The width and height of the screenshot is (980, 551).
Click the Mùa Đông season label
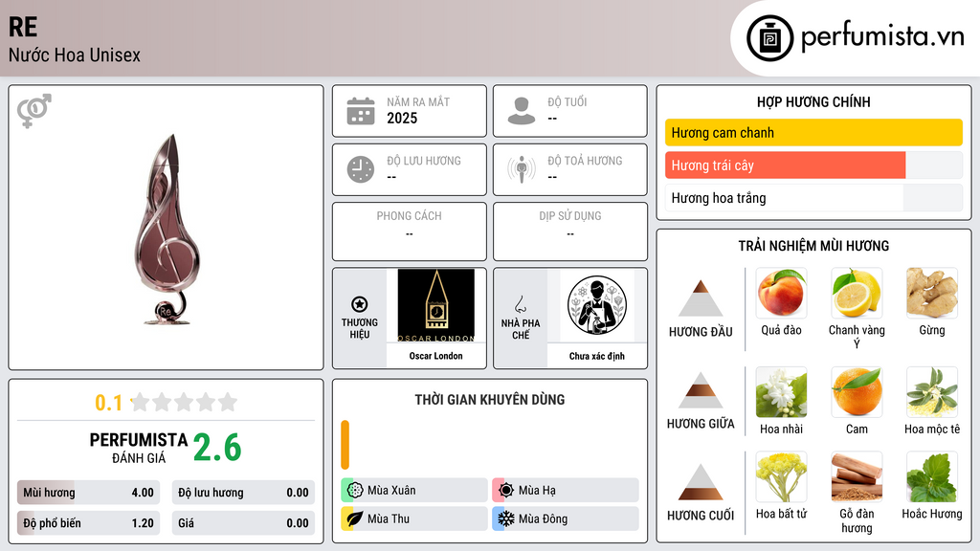(544, 518)
